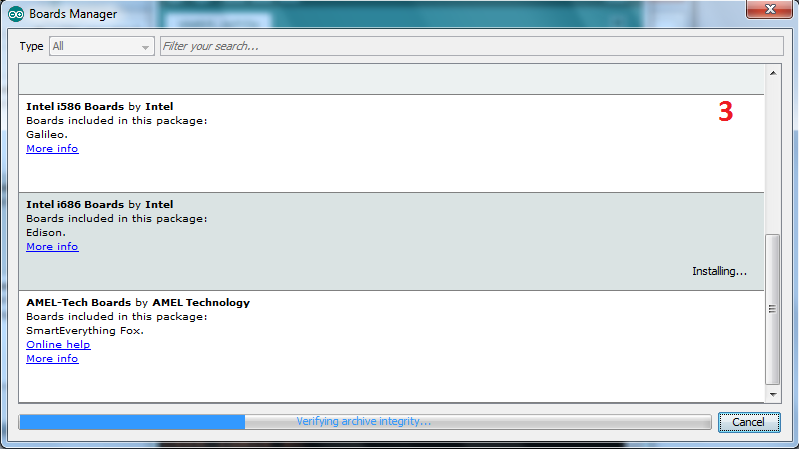Select the Intel i686 Boards entry title
The width and height of the screenshot is (799, 449).
click(x=100, y=204)
